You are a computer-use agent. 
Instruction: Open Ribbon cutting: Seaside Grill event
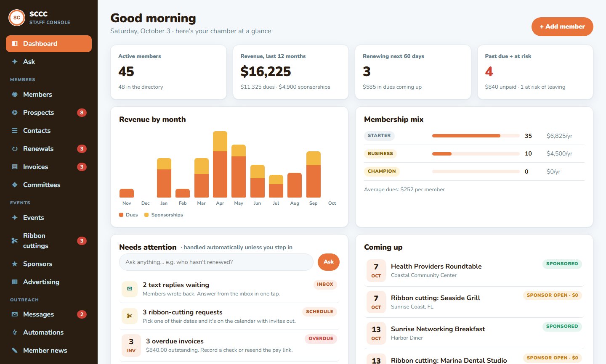[x=474, y=302]
